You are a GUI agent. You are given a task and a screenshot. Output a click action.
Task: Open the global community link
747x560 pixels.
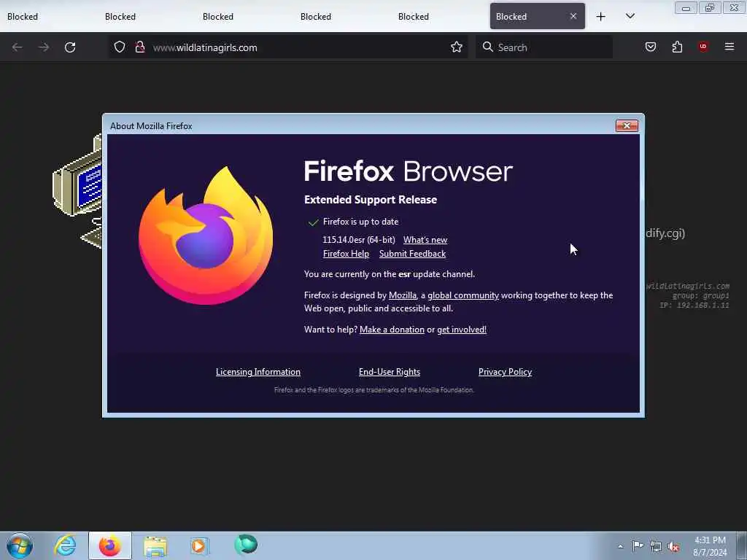coord(463,295)
